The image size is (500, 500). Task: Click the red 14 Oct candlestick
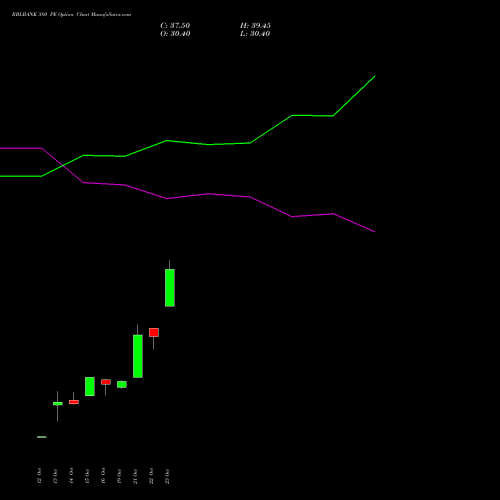coord(74,402)
